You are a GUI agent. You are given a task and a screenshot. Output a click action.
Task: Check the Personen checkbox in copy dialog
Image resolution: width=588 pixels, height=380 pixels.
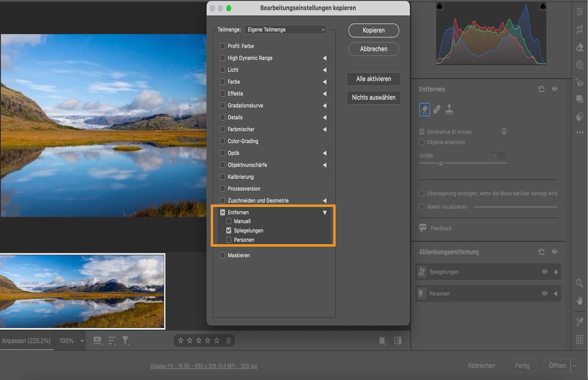tap(229, 240)
